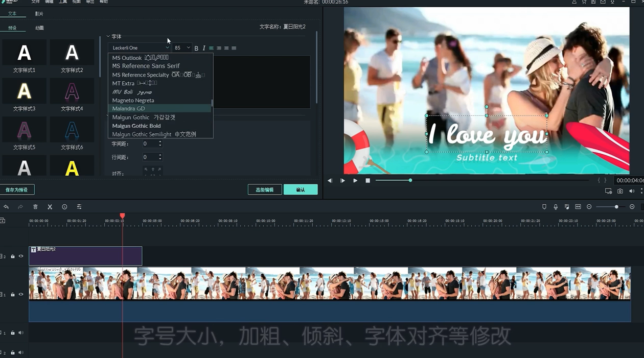Click the 高级编辑 button
Screen dimensions: 644x358
(265, 190)
